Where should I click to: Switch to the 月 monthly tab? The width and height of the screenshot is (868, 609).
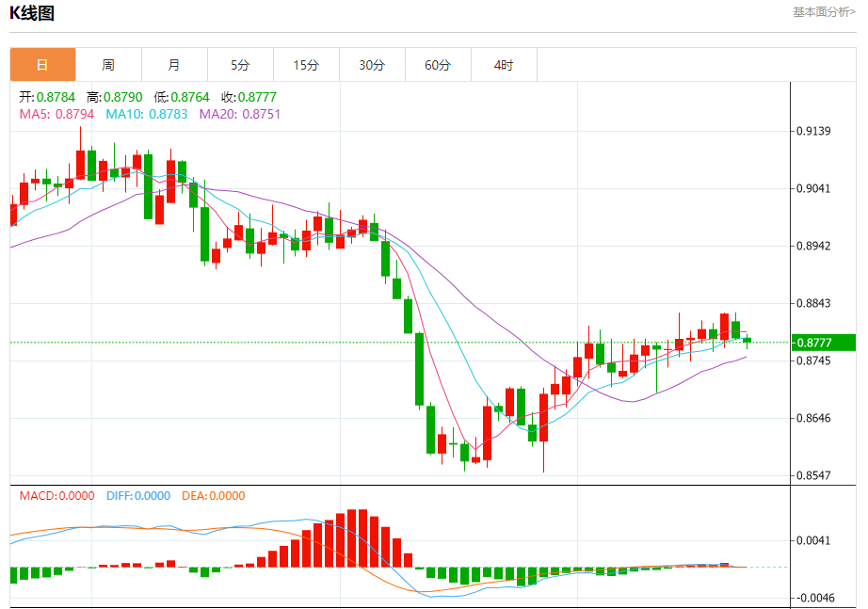pos(174,65)
